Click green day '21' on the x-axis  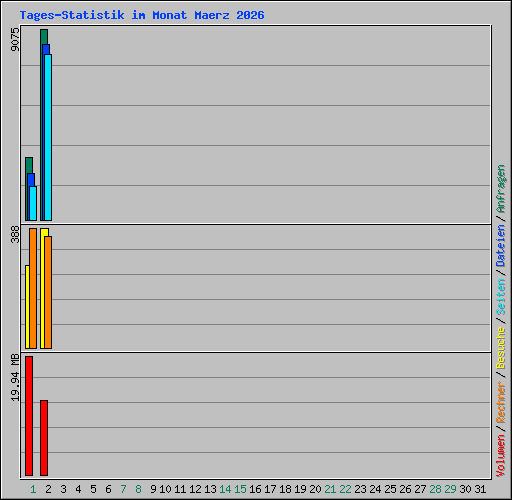[330, 489]
